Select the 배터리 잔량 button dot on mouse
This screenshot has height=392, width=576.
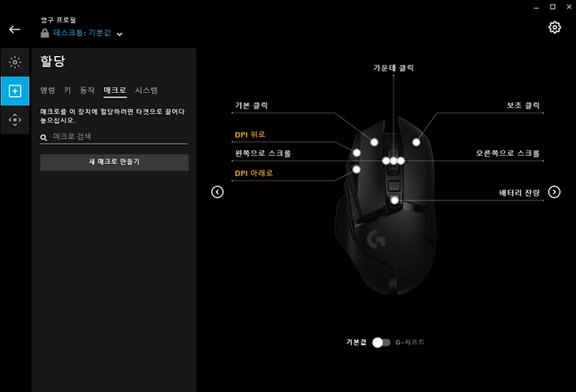click(395, 200)
